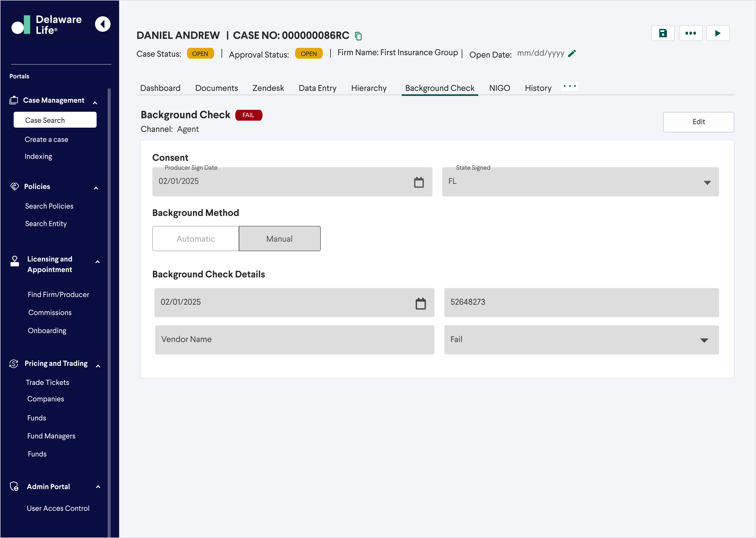Edit Open Date with pencil icon

coord(572,53)
